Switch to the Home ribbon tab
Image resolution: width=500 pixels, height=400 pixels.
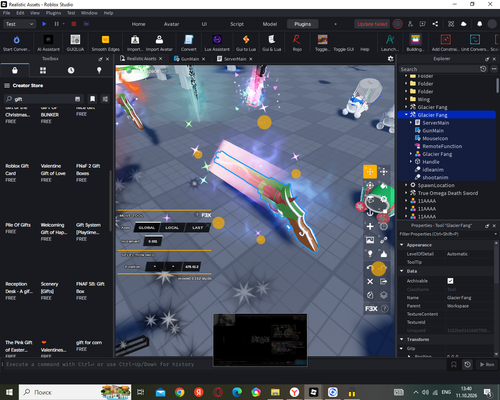[x=138, y=24]
